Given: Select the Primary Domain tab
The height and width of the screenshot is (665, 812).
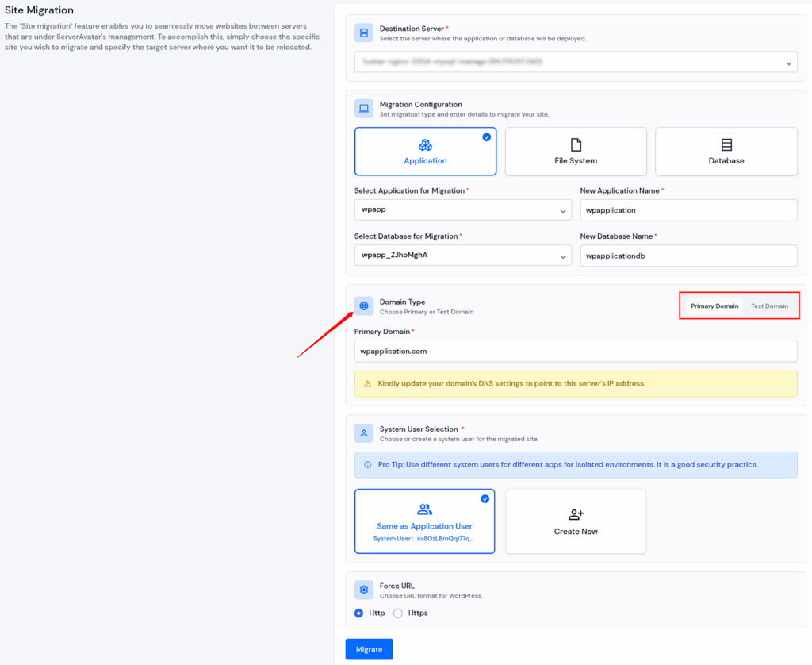Looking at the screenshot, I should (712, 306).
